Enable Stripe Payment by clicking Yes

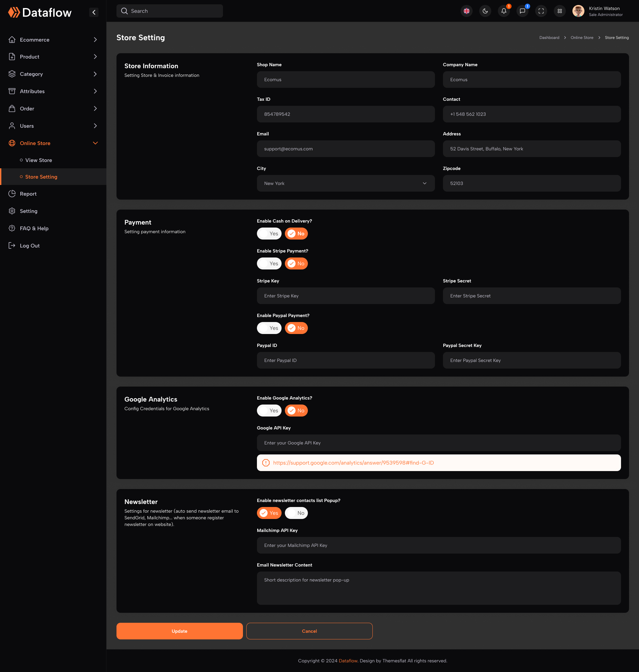(x=269, y=263)
